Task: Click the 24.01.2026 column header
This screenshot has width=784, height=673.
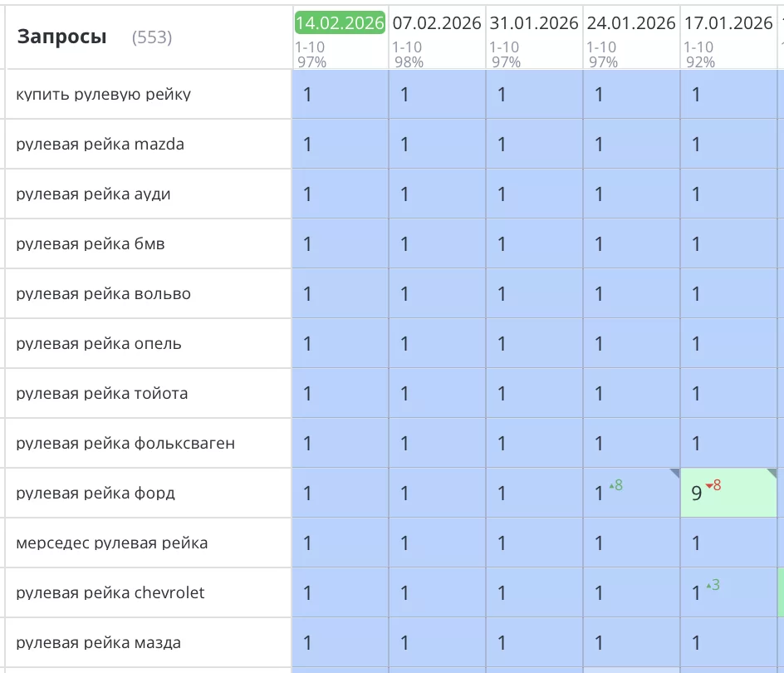Action: pos(631,22)
